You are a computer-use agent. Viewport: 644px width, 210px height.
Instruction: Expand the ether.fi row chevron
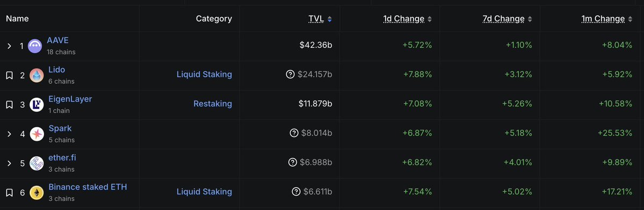click(9, 163)
